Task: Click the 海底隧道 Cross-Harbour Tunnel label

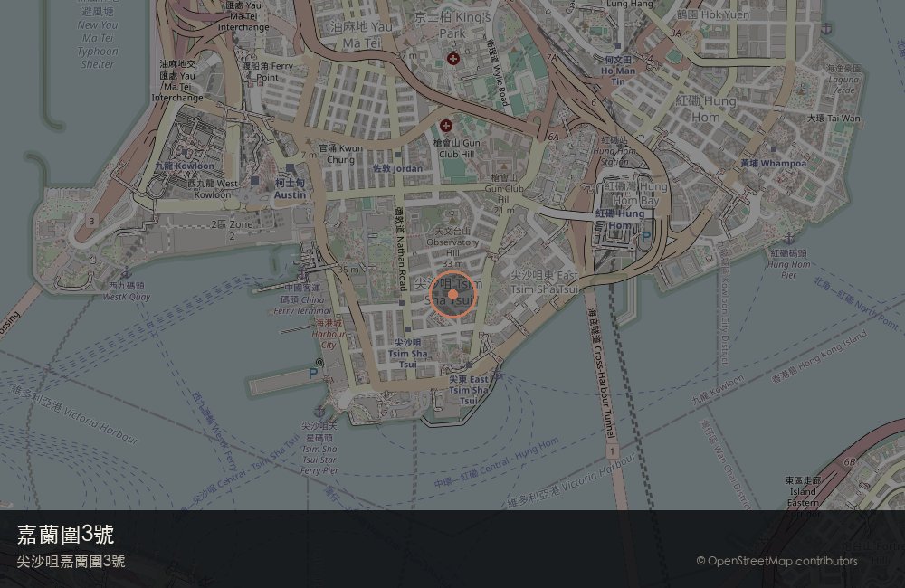Action: 602,374
